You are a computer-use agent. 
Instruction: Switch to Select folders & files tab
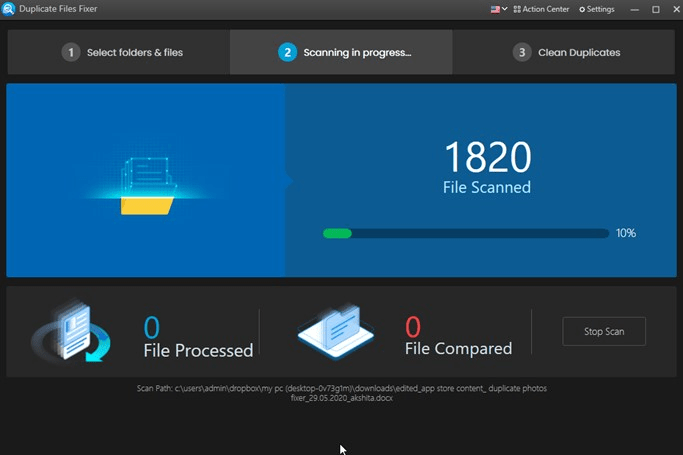(x=118, y=52)
